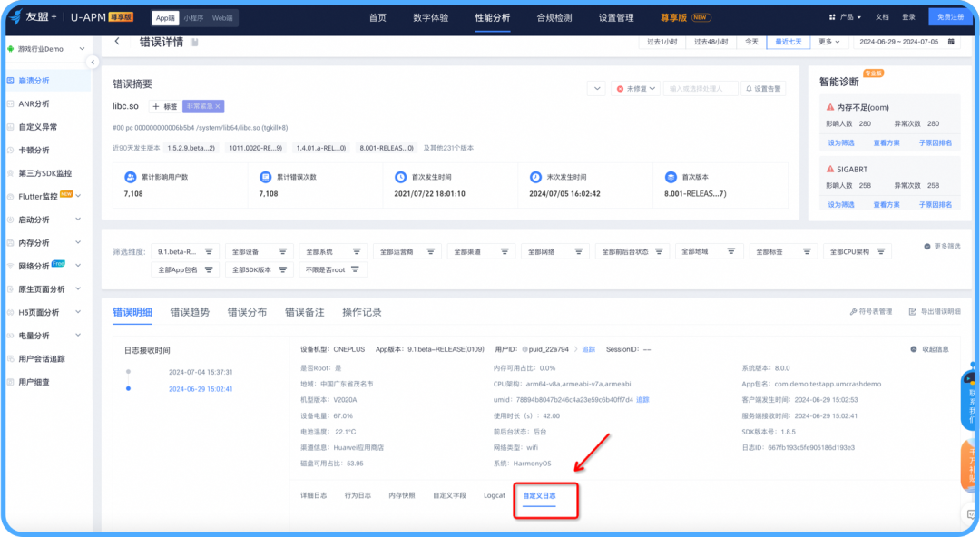The width and height of the screenshot is (980, 537).
Task: Expand the 启动分析 sidebar group
Action: pos(78,220)
